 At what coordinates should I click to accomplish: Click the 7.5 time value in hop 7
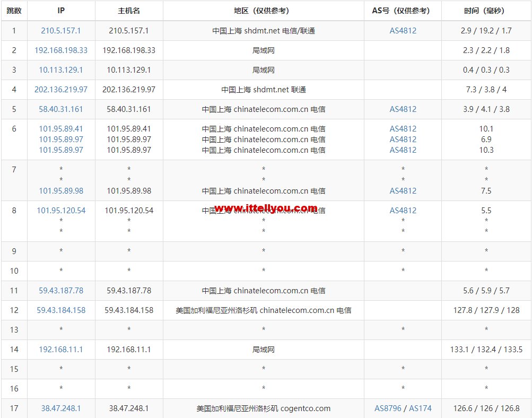click(486, 191)
